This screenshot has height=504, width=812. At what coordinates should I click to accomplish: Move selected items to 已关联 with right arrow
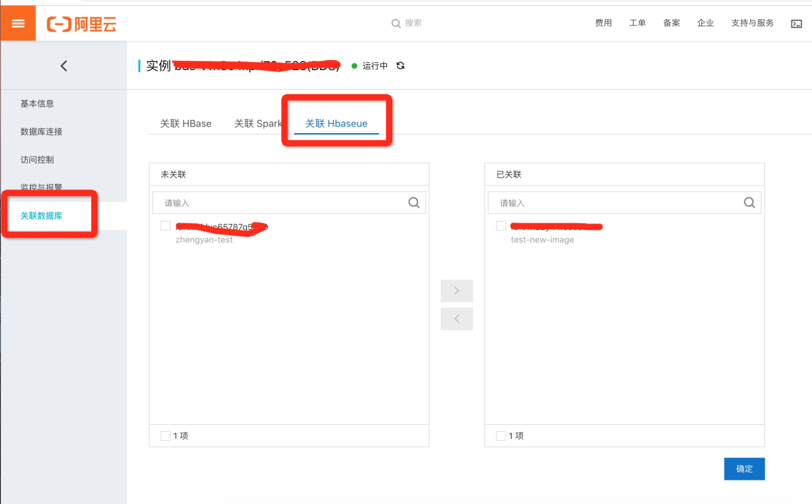[x=457, y=290]
